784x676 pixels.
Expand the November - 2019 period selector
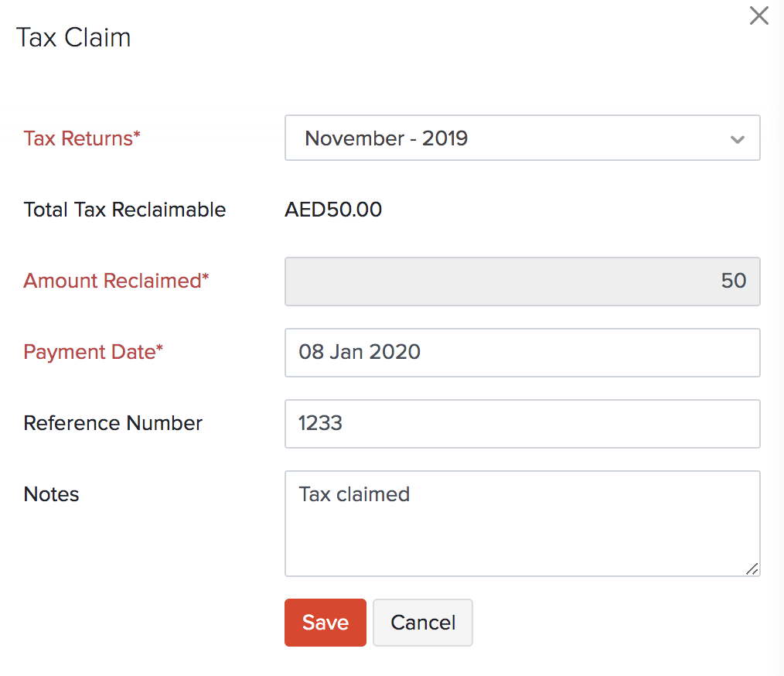pos(522,138)
